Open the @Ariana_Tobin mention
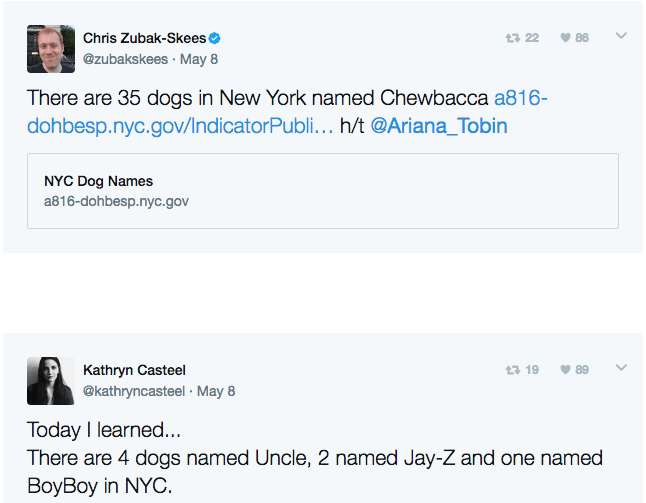Screen dimensions: 646x503 tap(439, 126)
